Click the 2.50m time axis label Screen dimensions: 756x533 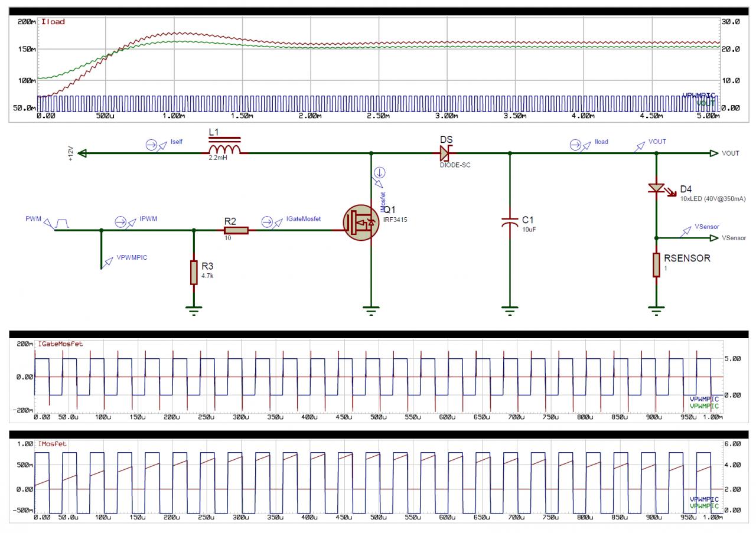377,117
